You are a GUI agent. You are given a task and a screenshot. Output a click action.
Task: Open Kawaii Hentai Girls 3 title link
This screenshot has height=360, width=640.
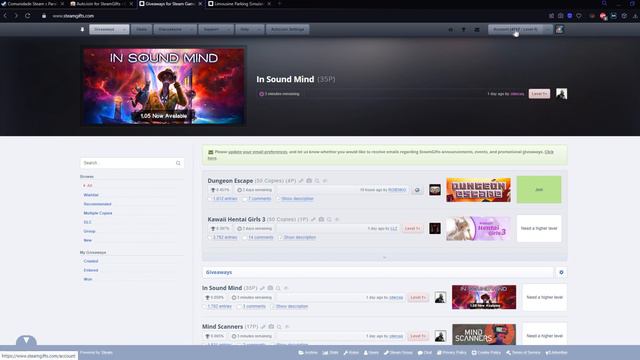coord(236,219)
